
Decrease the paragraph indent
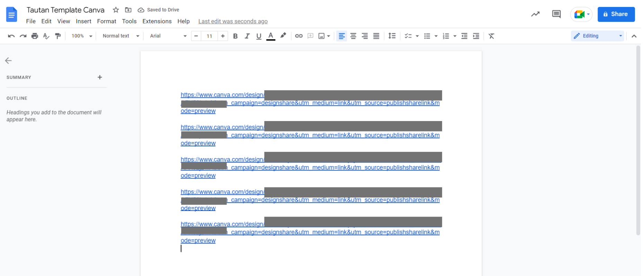pyautogui.click(x=464, y=36)
